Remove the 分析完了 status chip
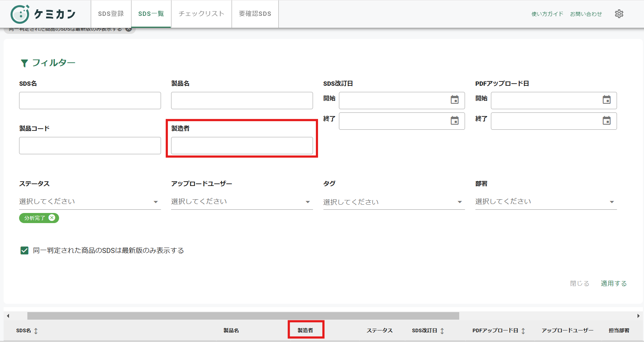Image resolution: width=644 pixels, height=342 pixels. pos(52,218)
